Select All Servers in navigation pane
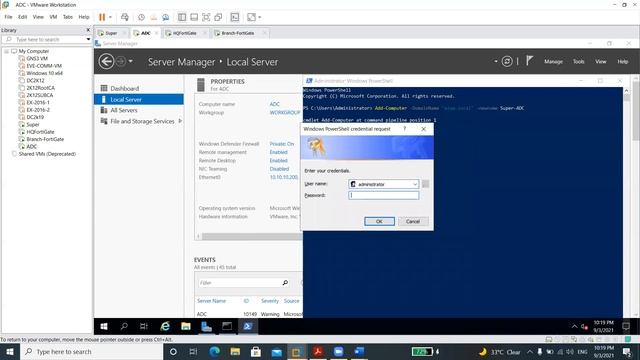Screen dimensions: 640x360 [x=124, y=110]
